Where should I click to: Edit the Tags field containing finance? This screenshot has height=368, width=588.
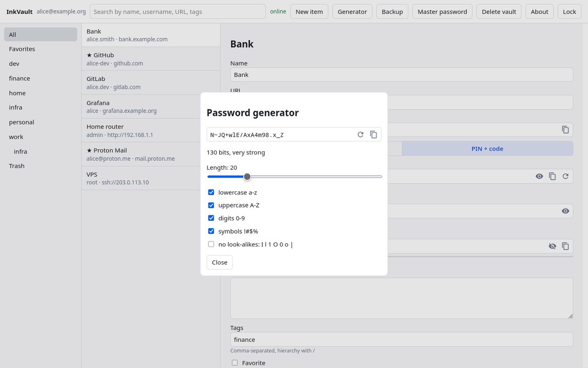pos(401,339)
